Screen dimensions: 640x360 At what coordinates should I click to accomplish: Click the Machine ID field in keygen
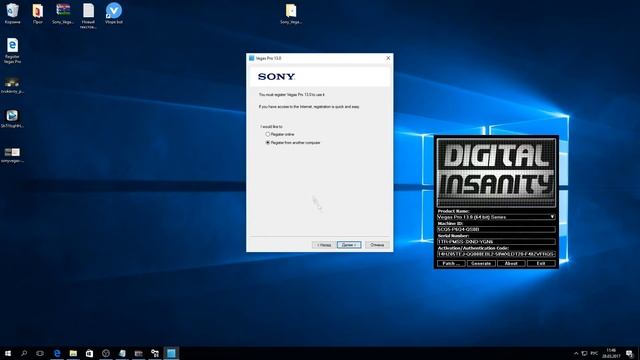click(x=496, y=229)
